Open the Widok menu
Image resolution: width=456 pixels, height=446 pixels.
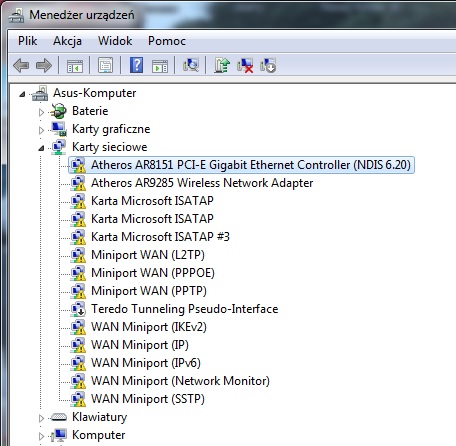[115, 41]
